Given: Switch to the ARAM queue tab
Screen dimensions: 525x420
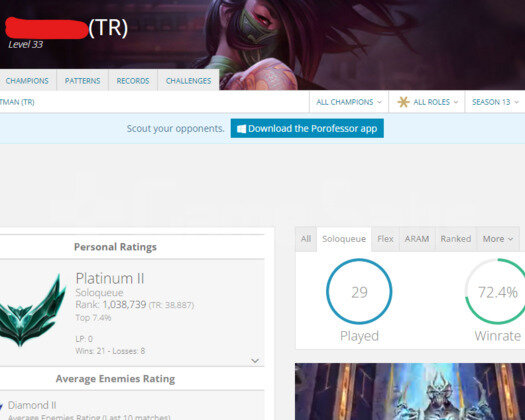Looking at the screenshot, I should [417, 239].
